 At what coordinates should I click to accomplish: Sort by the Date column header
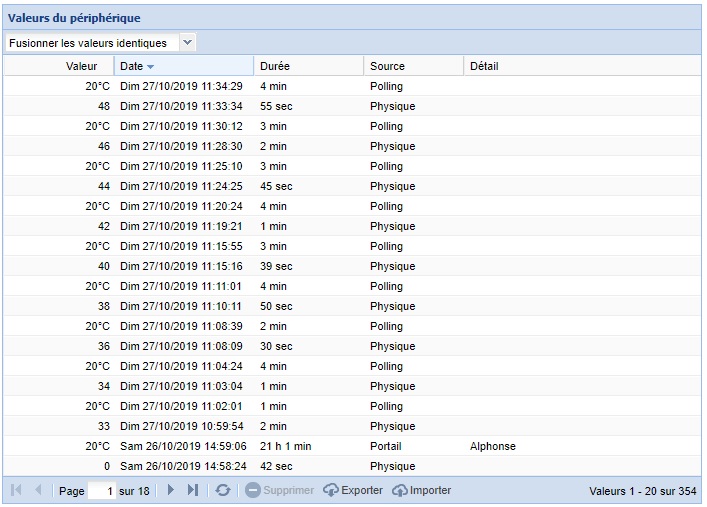(x=184, y=66)
